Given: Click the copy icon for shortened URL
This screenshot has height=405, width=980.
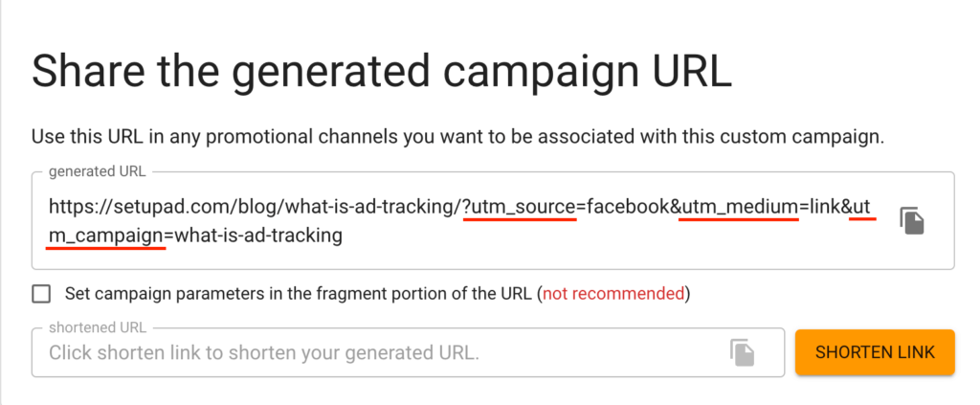Looking at the screenshot, I should (x=742, y=352).
